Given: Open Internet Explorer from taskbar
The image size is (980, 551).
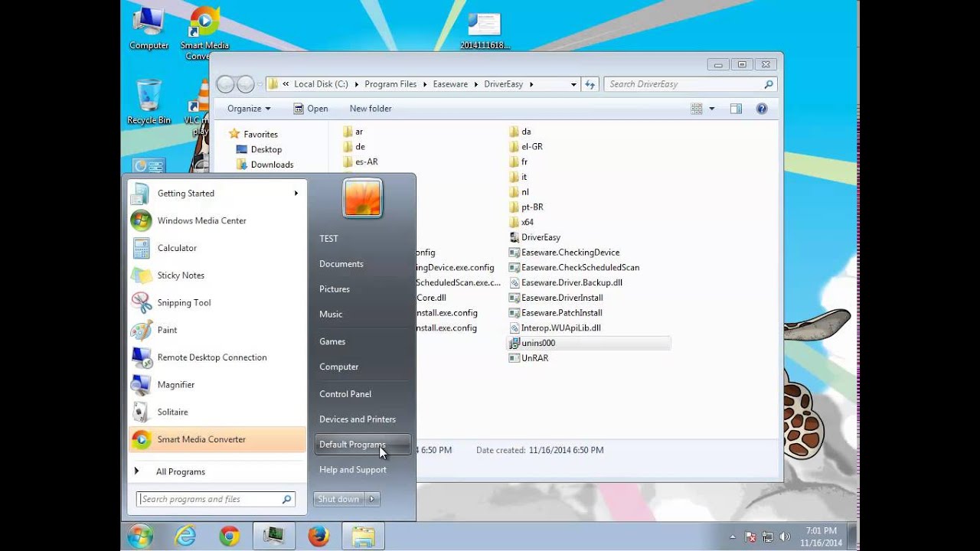Looking at the screenshot, I should [185, 536].
